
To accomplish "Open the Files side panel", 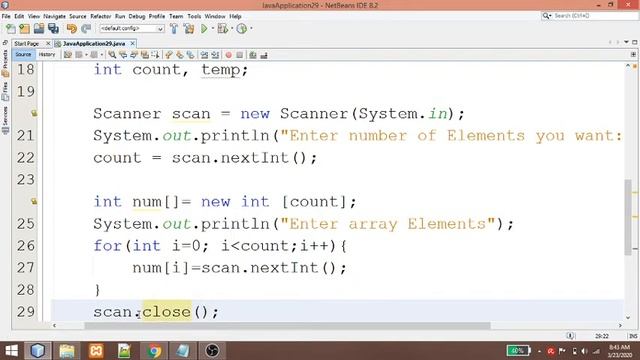I will [x=5, y=91].
